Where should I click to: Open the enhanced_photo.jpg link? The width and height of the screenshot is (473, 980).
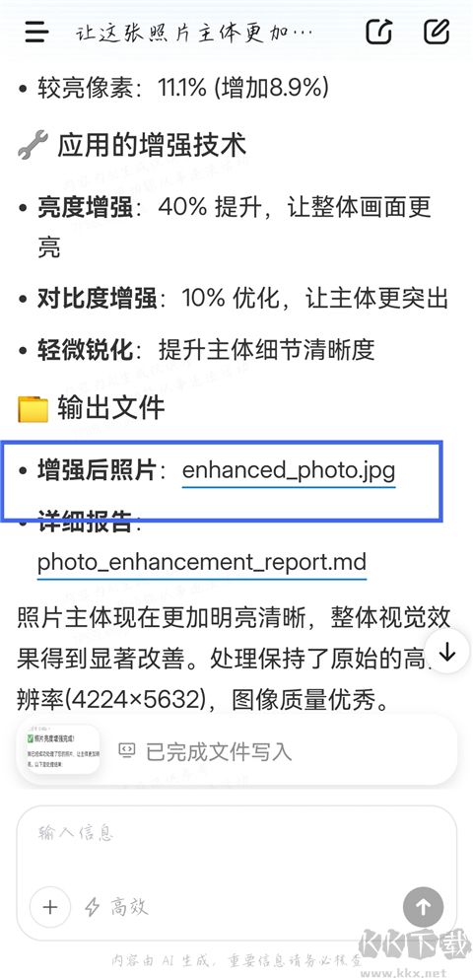[x=289, y=470]
